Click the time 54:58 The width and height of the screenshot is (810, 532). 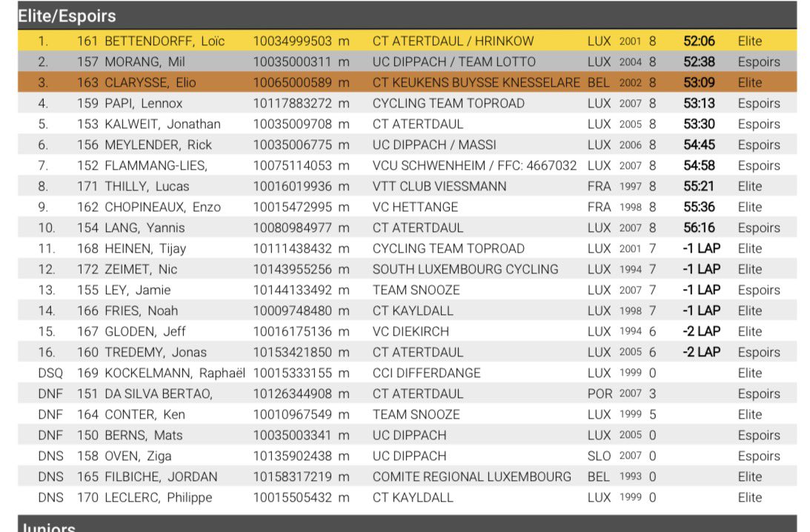pyautogui.click(x=699, y=165)
